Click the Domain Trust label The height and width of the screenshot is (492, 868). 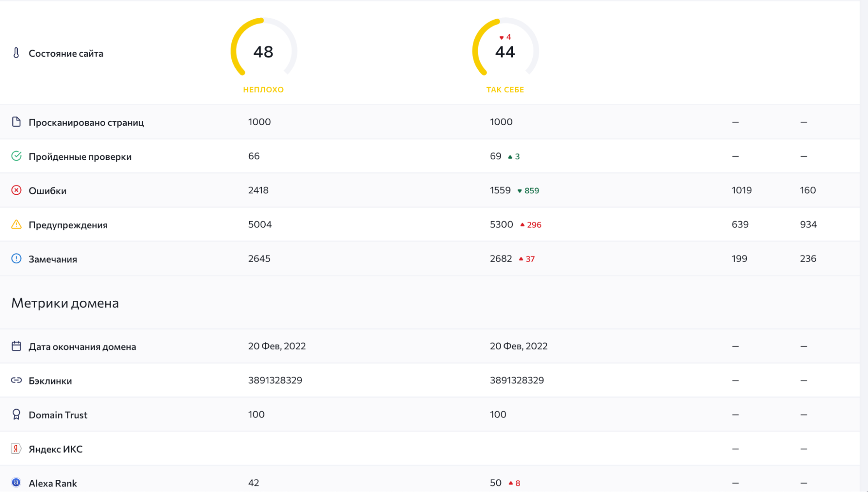[x=58, y=415]
